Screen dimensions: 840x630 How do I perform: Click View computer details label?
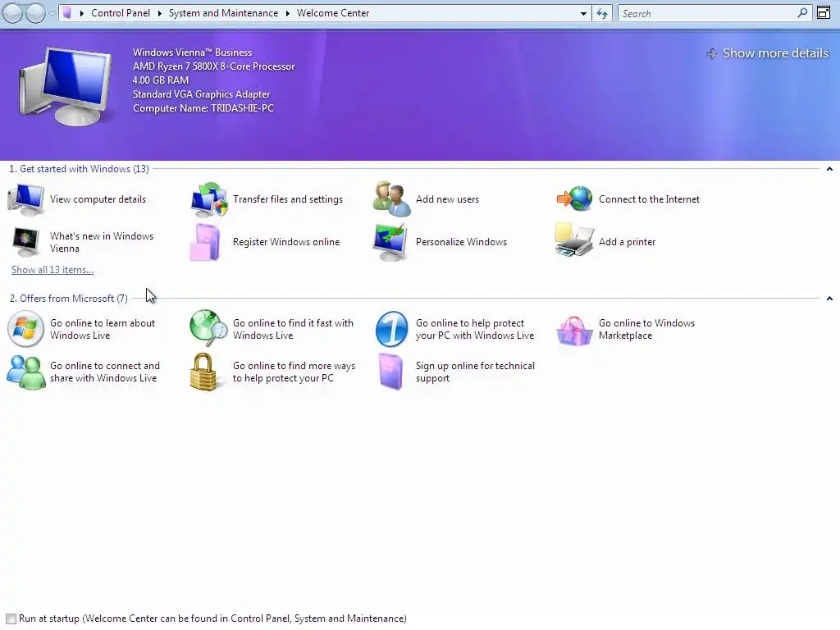(98, 199)
